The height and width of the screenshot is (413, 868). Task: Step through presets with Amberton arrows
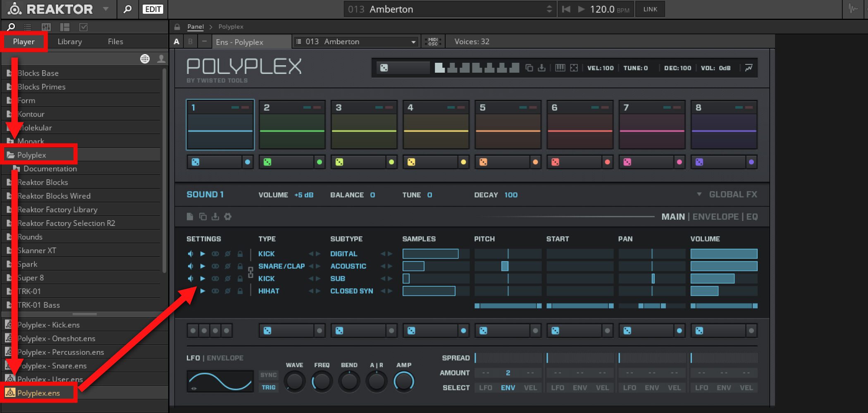pyautogui.click(x=549, y=9)
